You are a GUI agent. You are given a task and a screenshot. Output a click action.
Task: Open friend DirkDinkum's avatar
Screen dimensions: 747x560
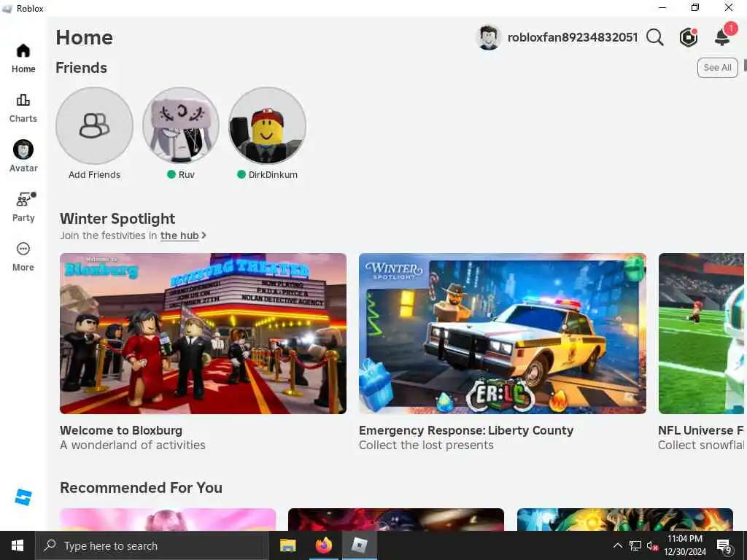267,125
